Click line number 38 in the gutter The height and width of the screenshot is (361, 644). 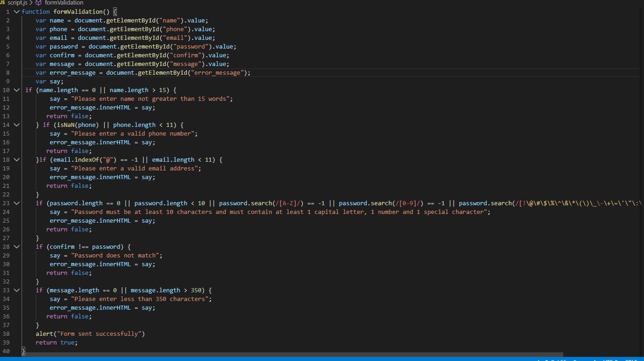click(6, 334)
